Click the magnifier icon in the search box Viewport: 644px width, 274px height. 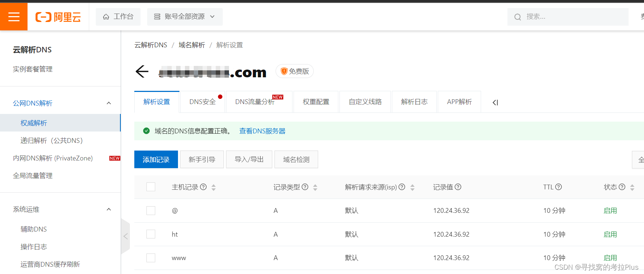[x=518, y=17]
